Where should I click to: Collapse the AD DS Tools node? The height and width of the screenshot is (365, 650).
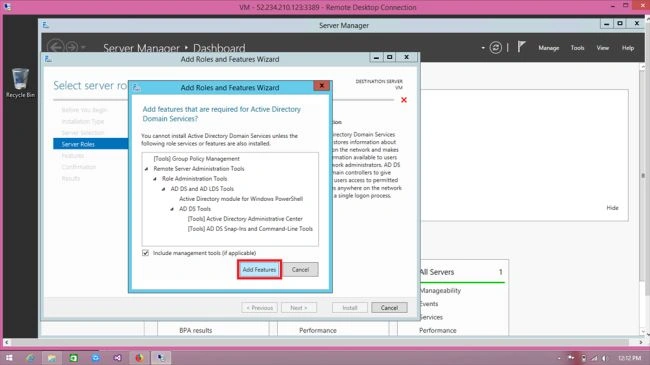[x=172, y=209]
